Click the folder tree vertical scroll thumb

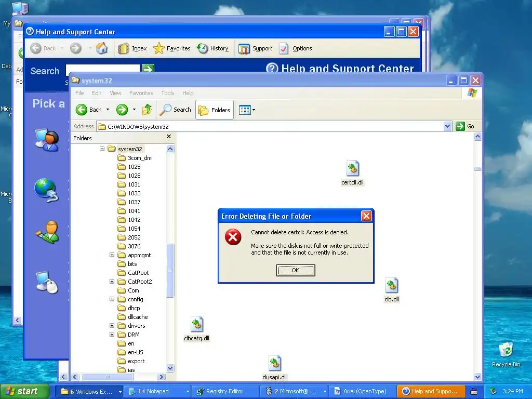[170, 270]
